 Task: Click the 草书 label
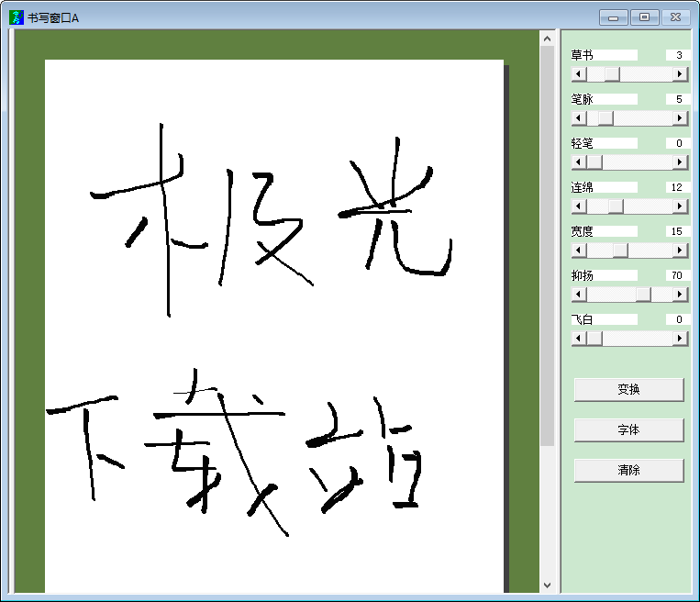click(x=583, y=55)
